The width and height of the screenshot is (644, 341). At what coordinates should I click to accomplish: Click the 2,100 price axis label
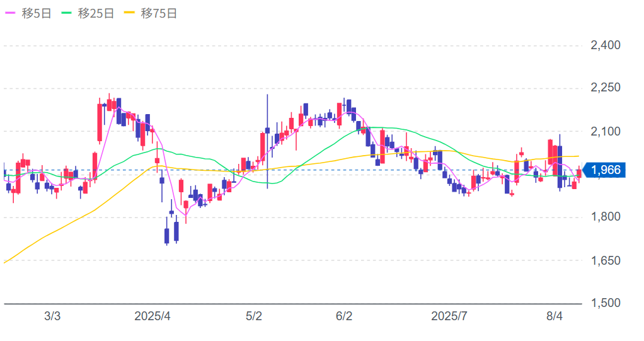(x=606, y=132)
